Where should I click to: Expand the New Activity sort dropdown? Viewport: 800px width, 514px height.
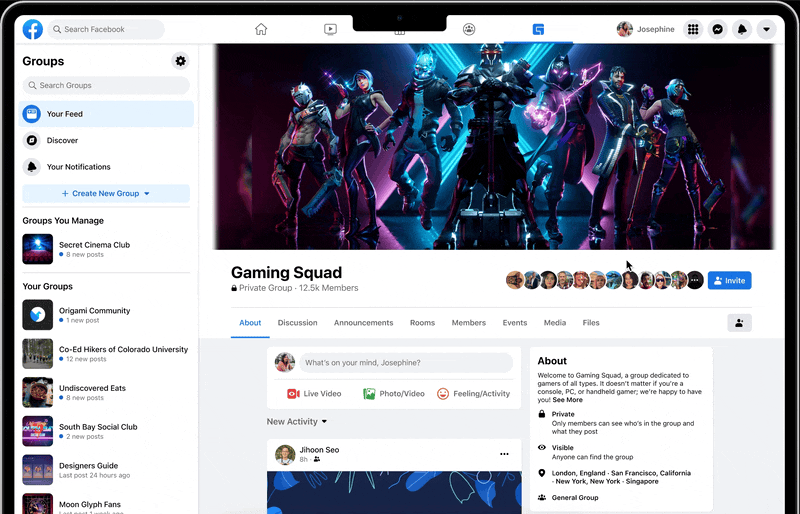pos(297,422)
